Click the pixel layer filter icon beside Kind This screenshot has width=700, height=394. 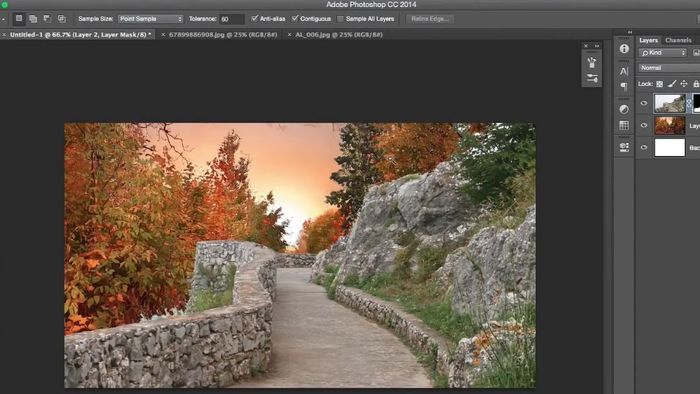click(696, 53)
